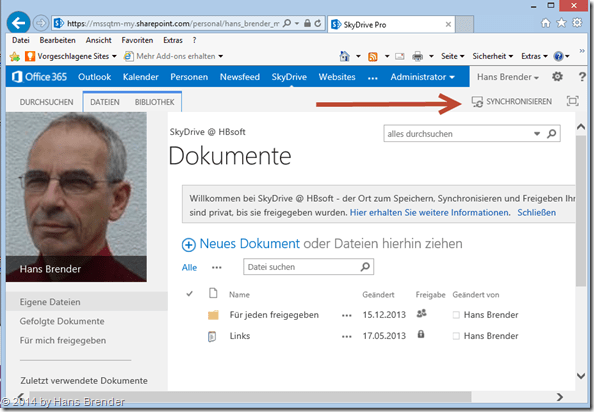Open the command bar Extras dropdown
The image size is (594, 412).
pos(534,56)
